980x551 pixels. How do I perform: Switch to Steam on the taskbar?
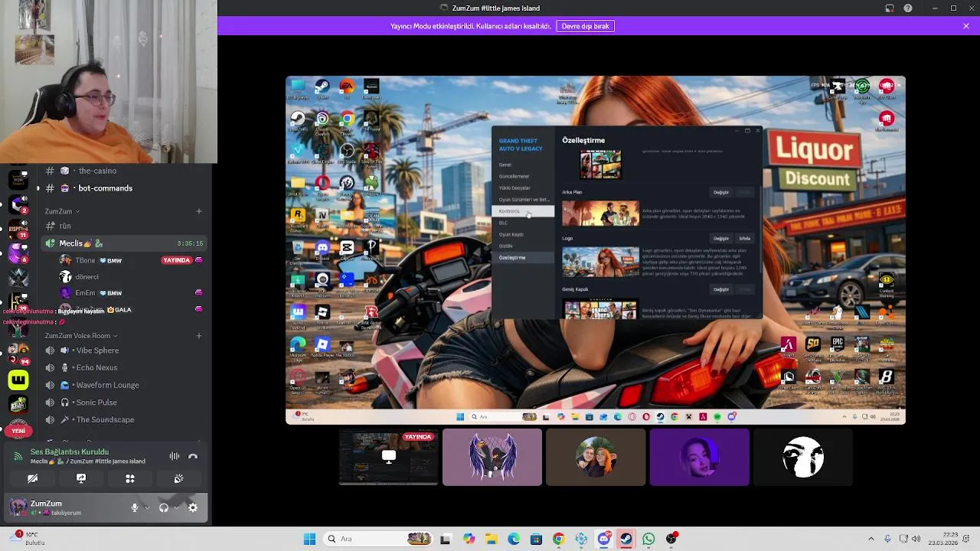tap(626, 539)
